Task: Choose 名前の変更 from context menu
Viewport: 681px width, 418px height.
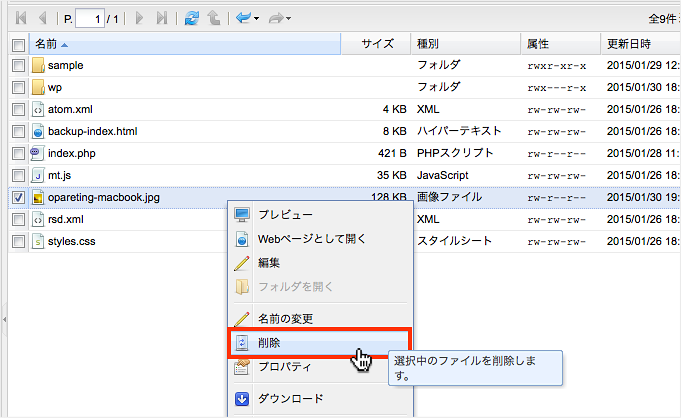Action: (321, 319)
